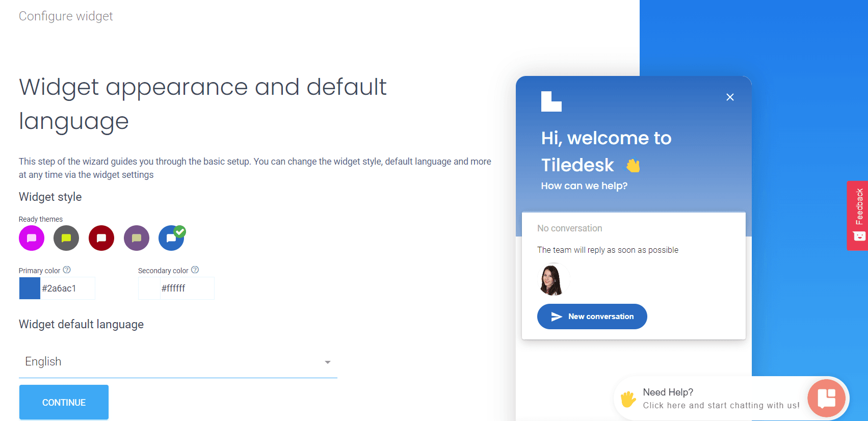Click the CONTINUE button

point(64,402)
